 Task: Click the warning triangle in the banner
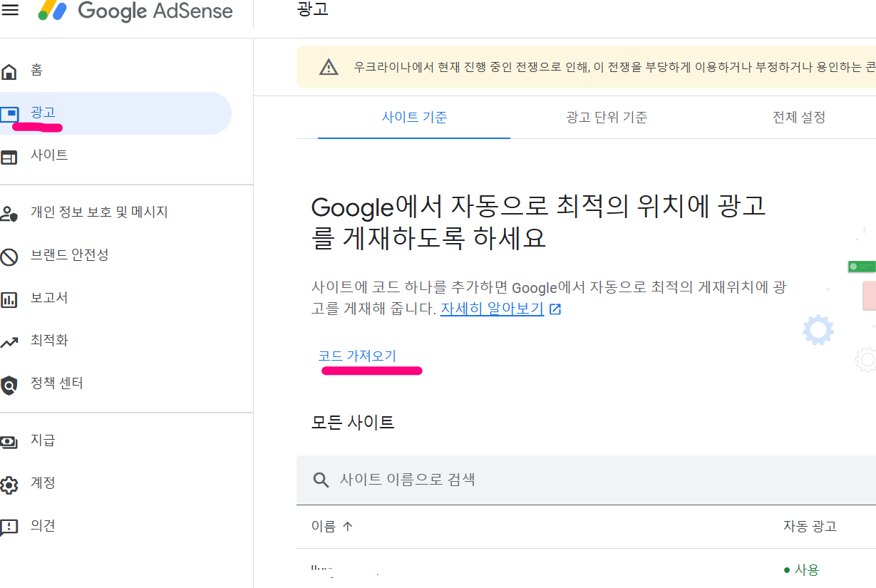(x=328, y=67)
